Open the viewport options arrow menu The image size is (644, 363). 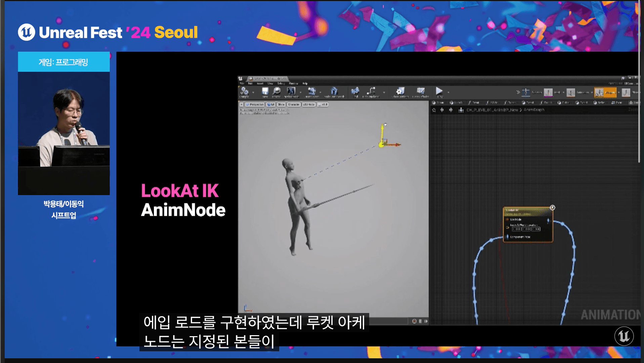pos(241,105)
